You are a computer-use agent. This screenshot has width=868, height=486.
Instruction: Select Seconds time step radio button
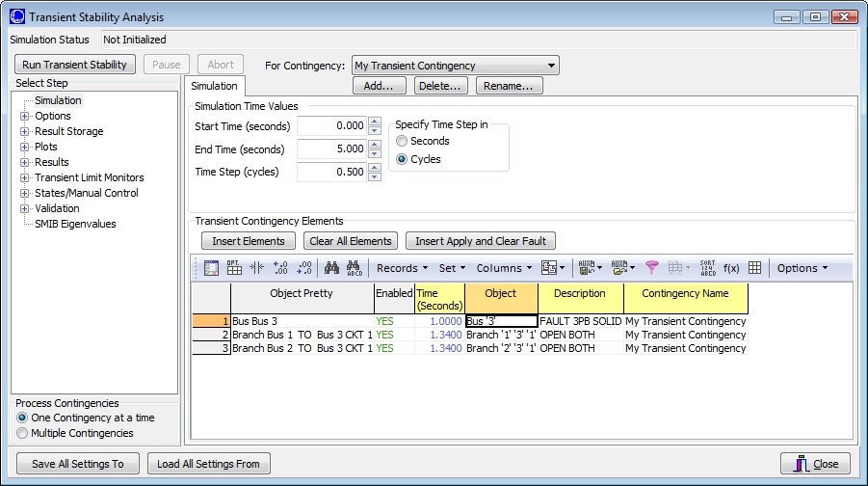[402, 141]
